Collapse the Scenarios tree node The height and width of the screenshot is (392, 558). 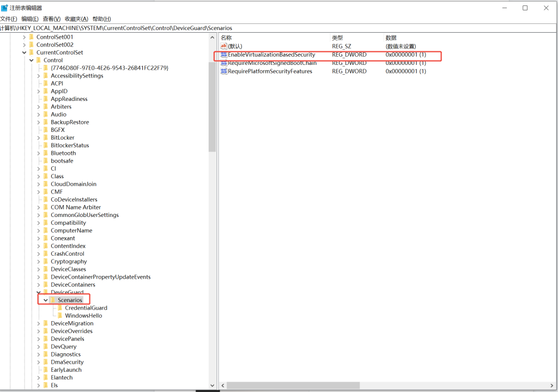pyautogui.click(x=46, y=300)
